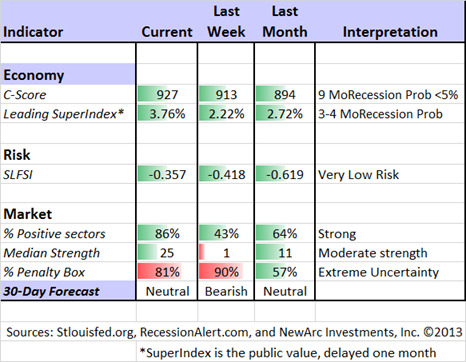
Task: Click the Extreme Uncertainty interpretation cell
Action: [378, 272]
